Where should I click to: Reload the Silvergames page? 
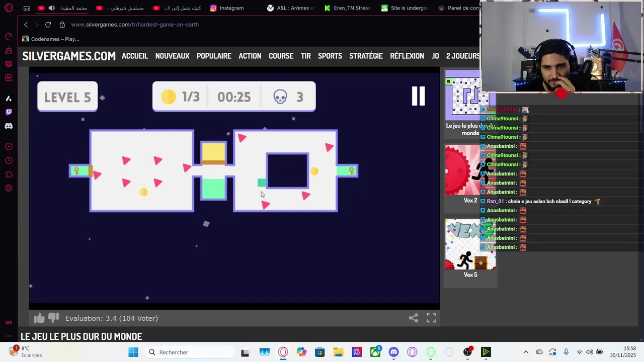tap(48, 25)
